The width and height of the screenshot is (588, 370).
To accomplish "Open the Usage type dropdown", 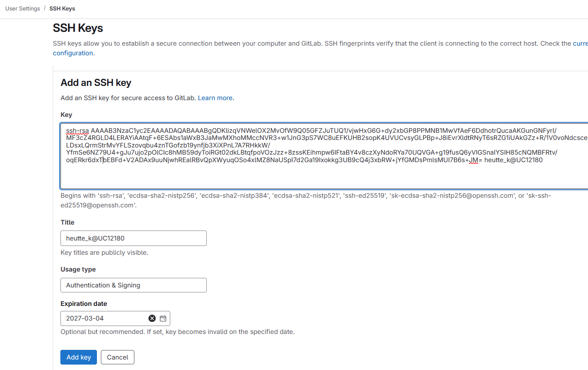I will pos(133,285).
